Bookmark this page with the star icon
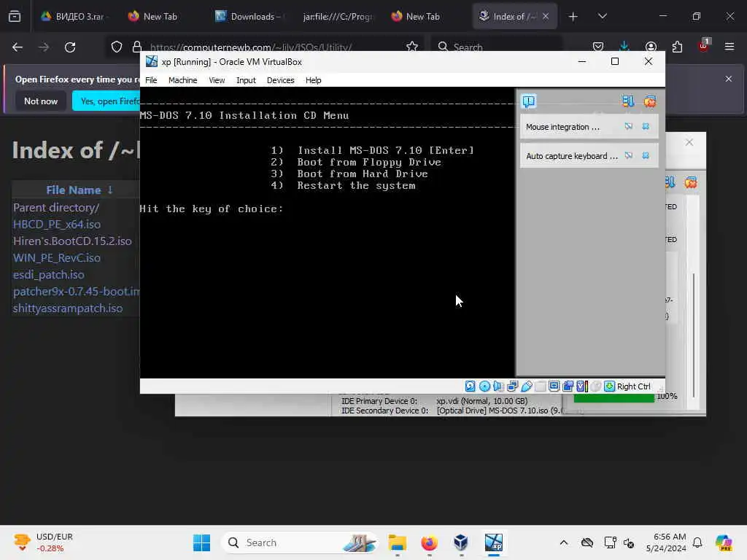The width and height of the screenshot is (747, 560). coord(412,47)
